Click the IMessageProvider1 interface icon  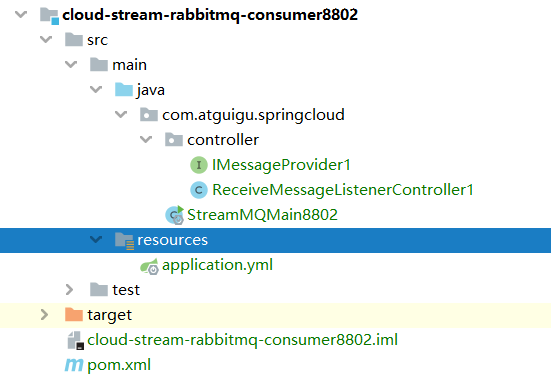(x=199, y=165)
